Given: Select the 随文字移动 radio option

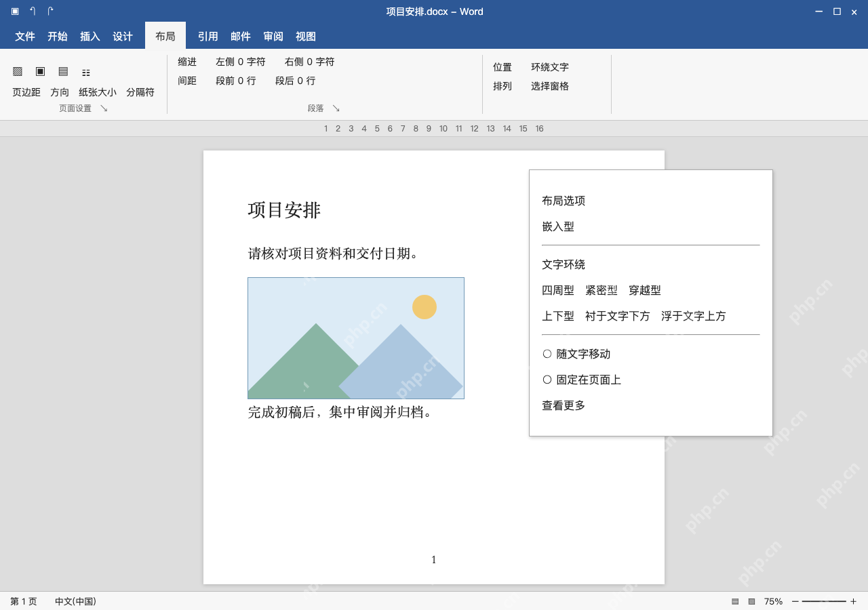Looking at the screenshot, I should point(576,354).
